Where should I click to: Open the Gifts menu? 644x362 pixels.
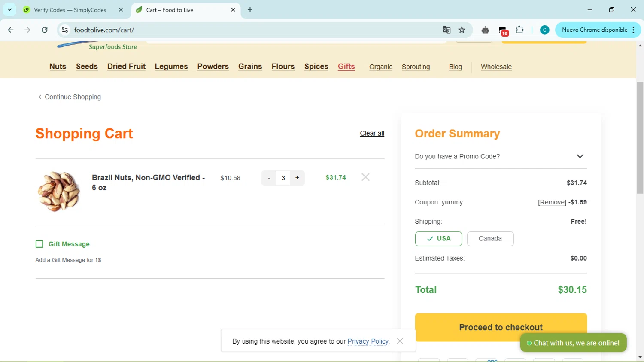pyautogui.click(x=346, y=67)
